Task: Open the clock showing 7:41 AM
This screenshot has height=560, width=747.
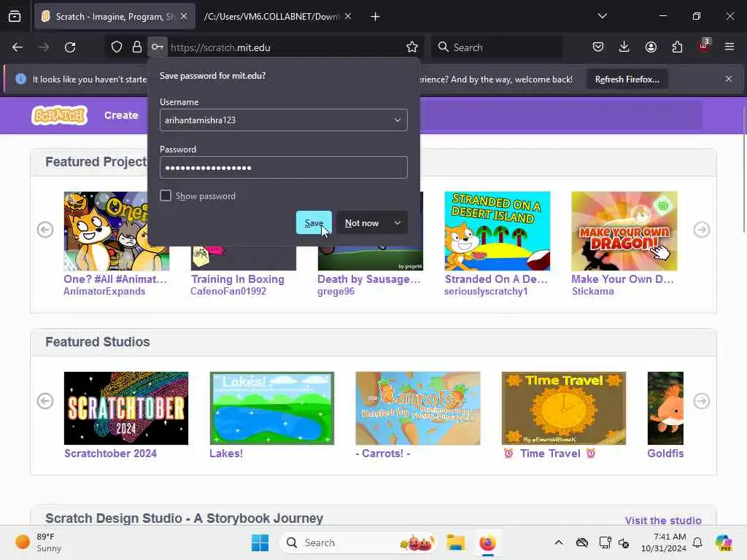Action: (x=663, y=542)
